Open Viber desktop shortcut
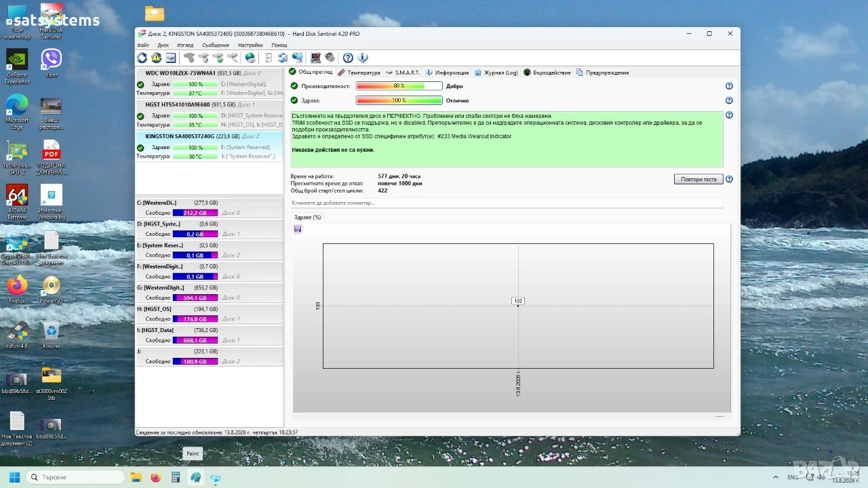The height and width of the screenshot is (488, 868). tap(51, 63)
